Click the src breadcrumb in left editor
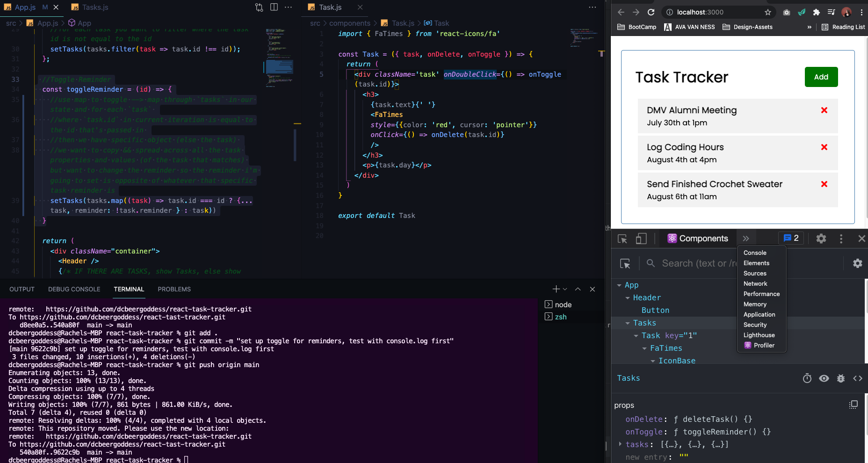868x463 pixels. pyautogui.click(x=11, y=23)
